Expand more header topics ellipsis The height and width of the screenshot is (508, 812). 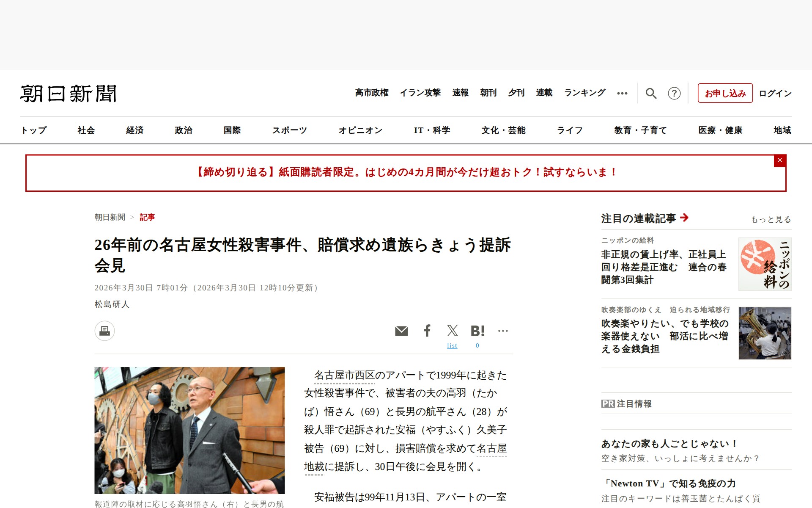tap(622, 93)
